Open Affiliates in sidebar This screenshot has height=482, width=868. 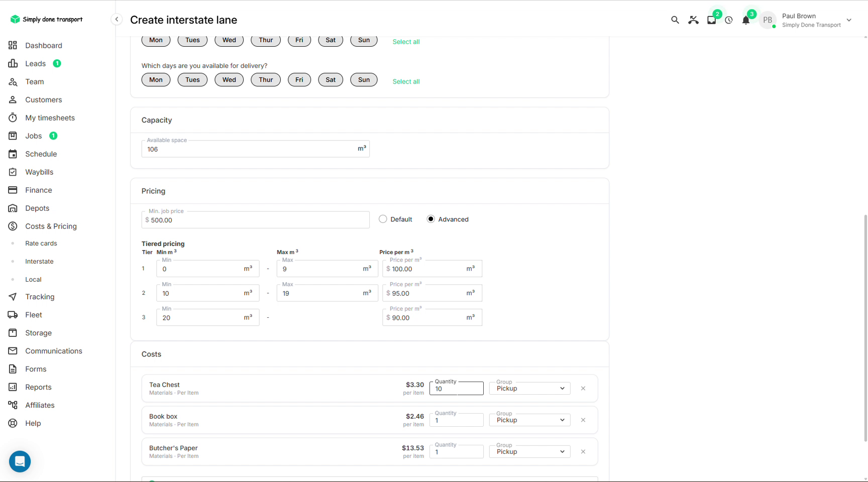(x=40, y=405)
